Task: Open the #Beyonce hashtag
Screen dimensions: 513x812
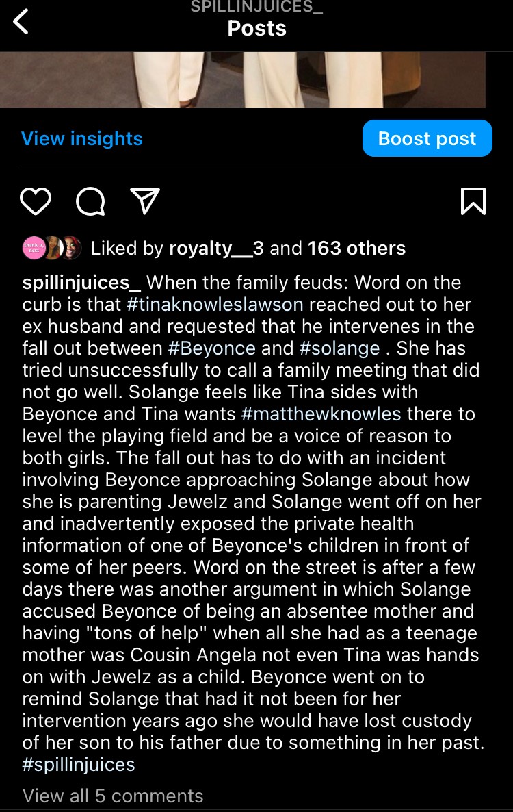Action: (212, 348)
